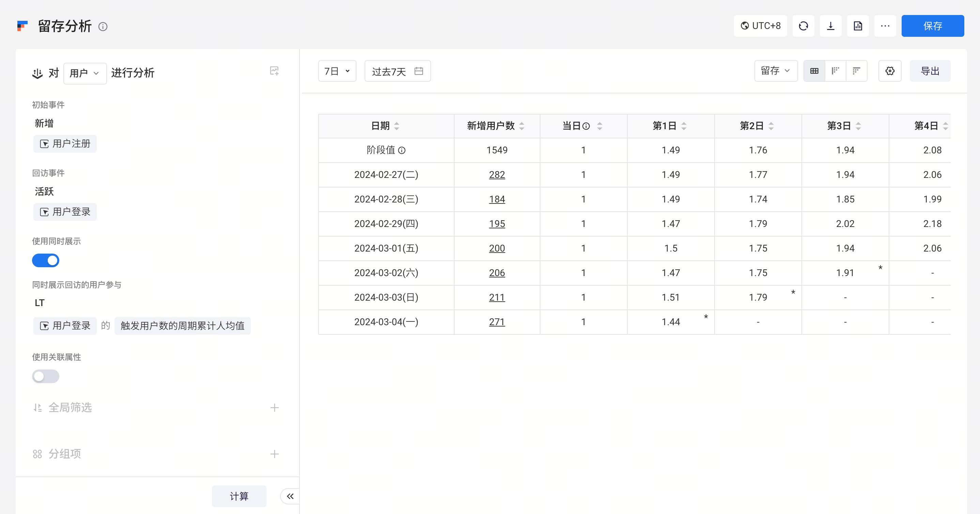Select the left-aligned distribution view icon
The width and height of the screenshot is (980, 514).
tap(836, 71)
